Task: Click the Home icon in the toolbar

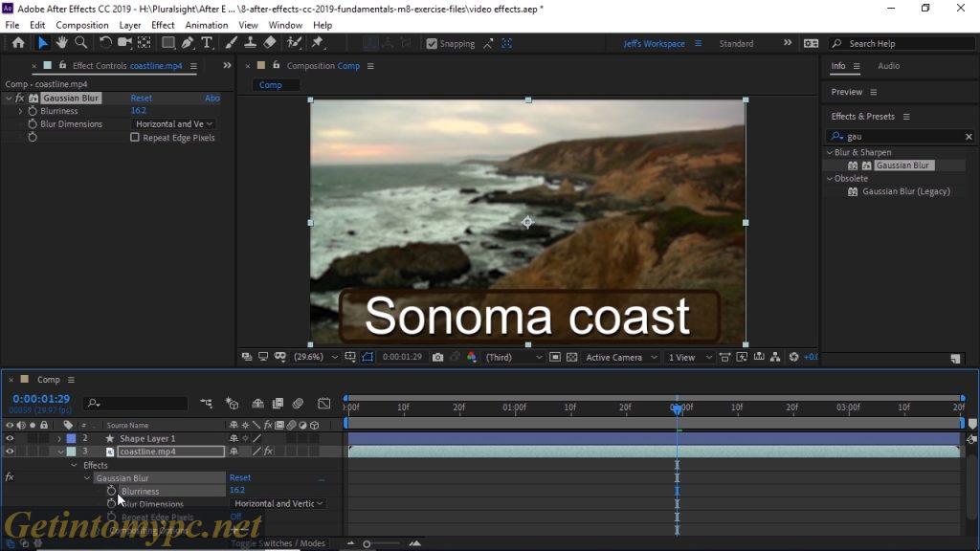Action: click(x=18, y=43)
